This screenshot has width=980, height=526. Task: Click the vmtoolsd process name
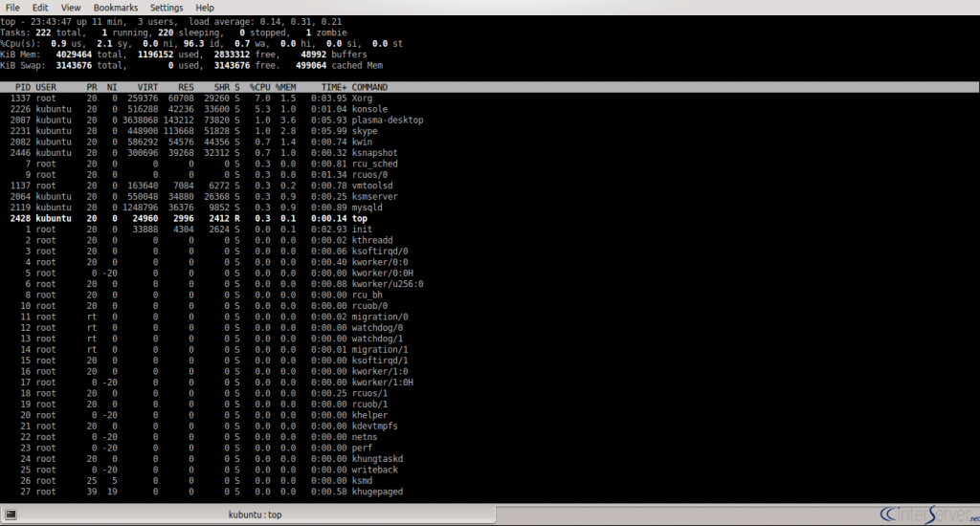372,186
